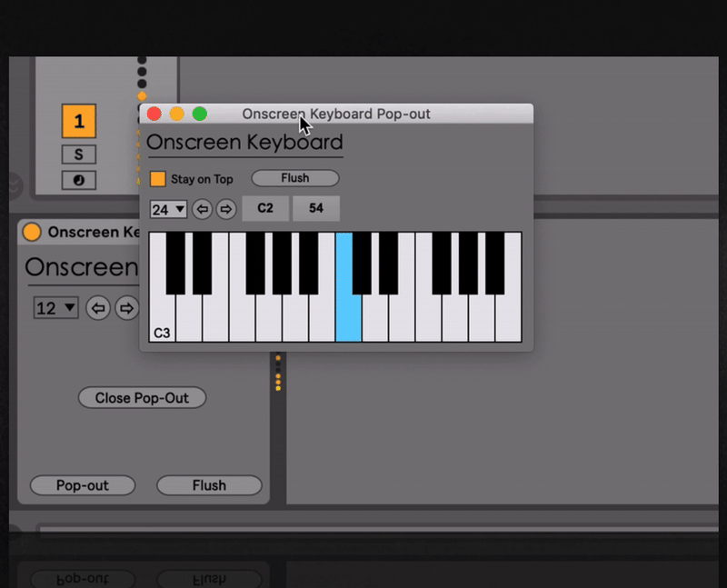This screenshot has width=727, height=588.
Task: Solo the track with the S button
Action: [x=79, y=154]
